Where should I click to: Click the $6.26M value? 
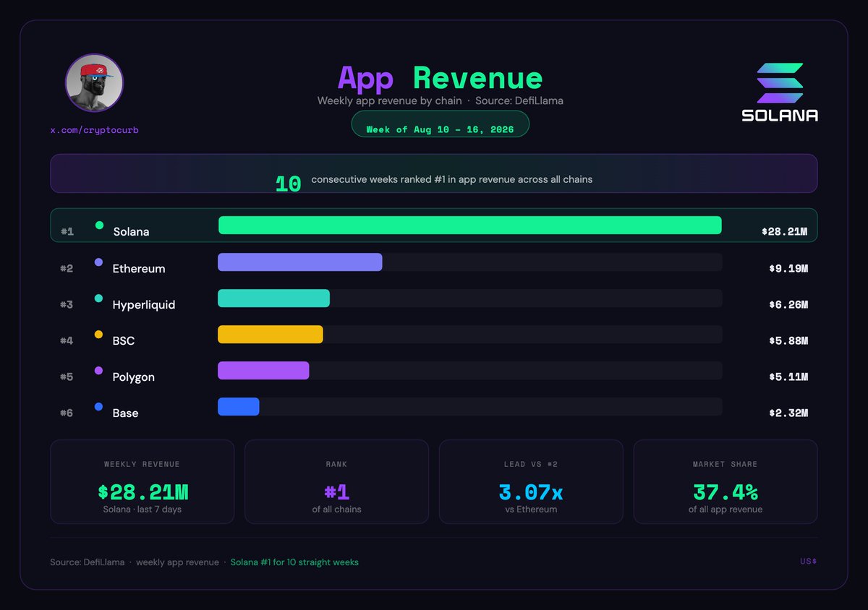click(788, 304)
